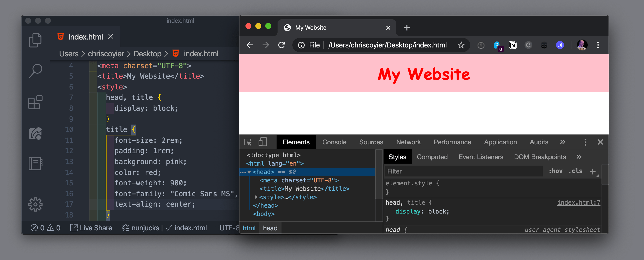Click the DOM tree vertical scrollbar

(379, 174)
